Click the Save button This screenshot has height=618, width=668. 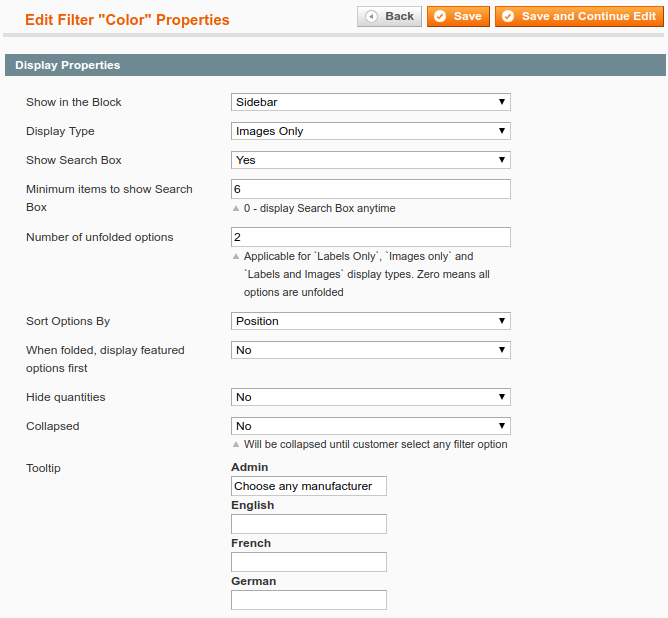458,17
